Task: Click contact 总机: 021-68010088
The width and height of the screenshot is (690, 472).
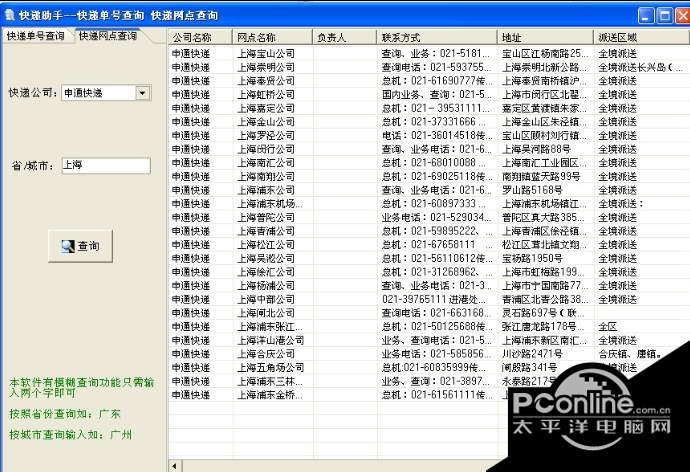Action: point(434,163)
